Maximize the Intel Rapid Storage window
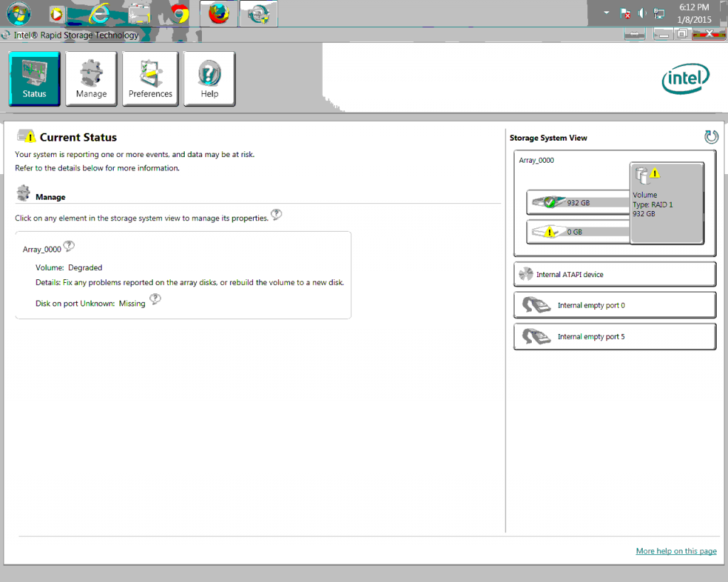 pos(682,34)
